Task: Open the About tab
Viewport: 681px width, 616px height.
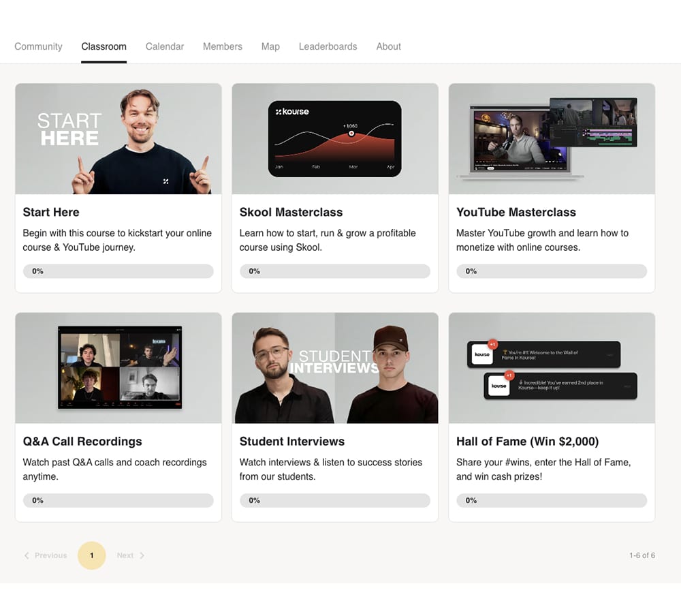Action: click(x=389, y=46)
